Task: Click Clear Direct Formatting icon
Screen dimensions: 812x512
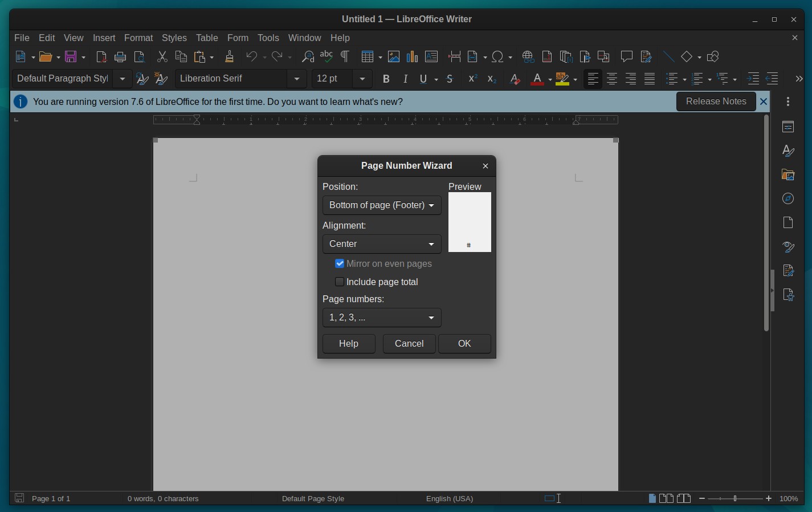Action: (x=515, y=79)
